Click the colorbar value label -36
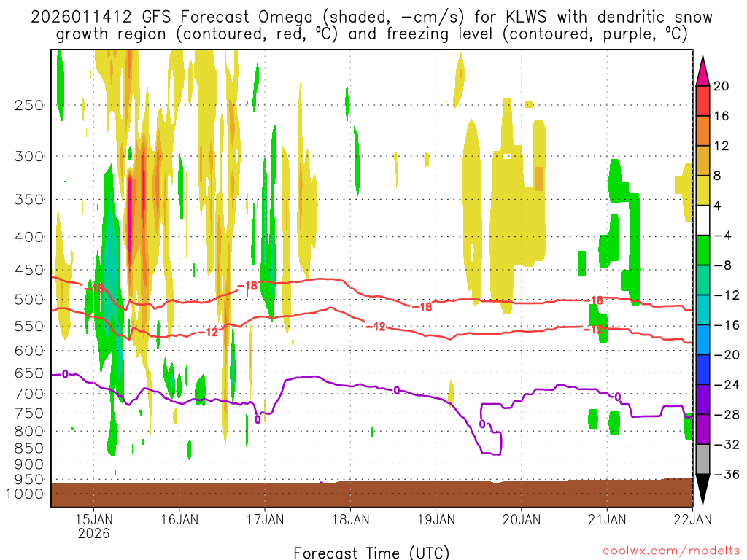Image resolution: width=747 pixels, height=560 pixels. (727, 474)
